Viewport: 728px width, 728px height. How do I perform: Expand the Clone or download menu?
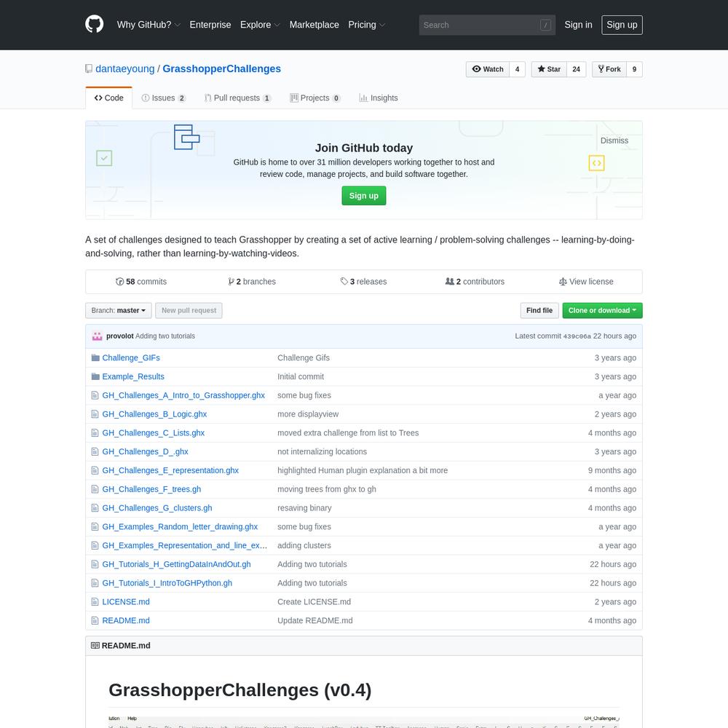(x=602, y=311)
